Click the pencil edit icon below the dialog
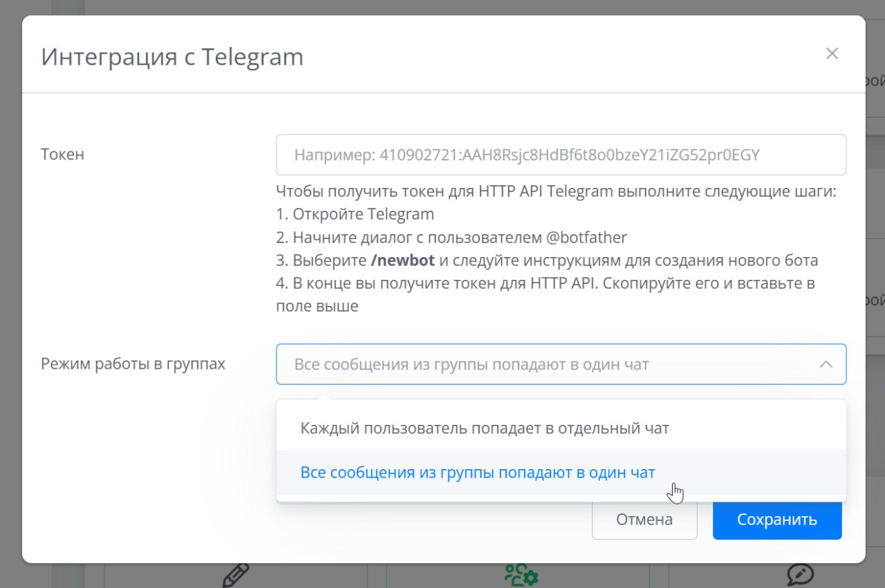 [x=236, y=575]
